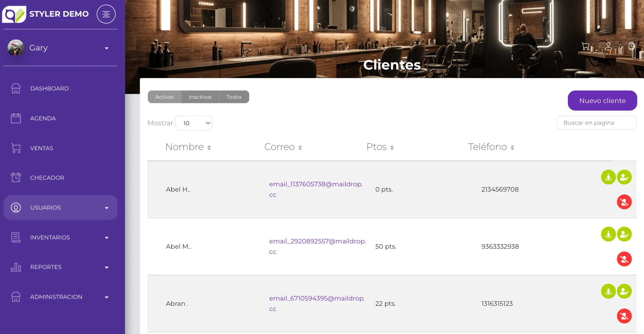Click the Nuevo cliente button

(602, 101)
